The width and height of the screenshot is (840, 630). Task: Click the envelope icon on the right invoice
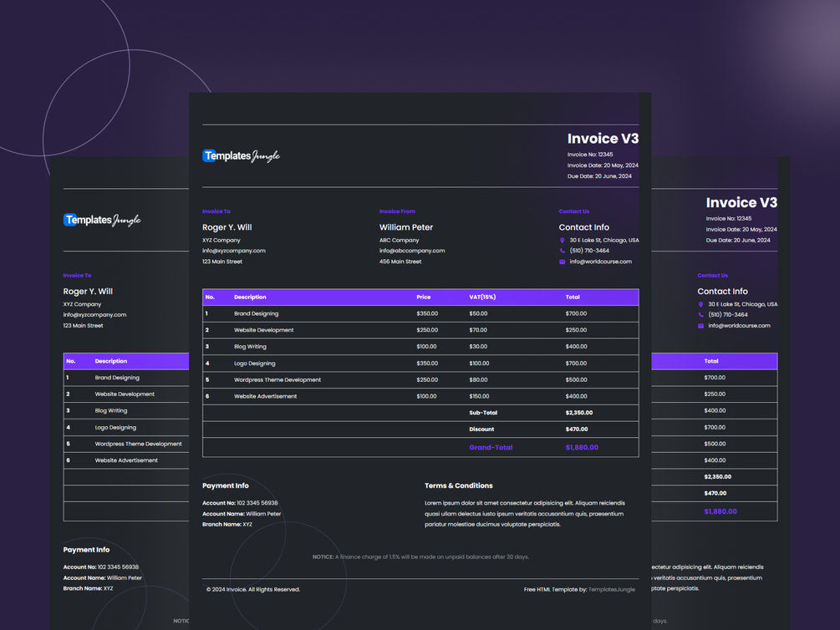[700, 326]
